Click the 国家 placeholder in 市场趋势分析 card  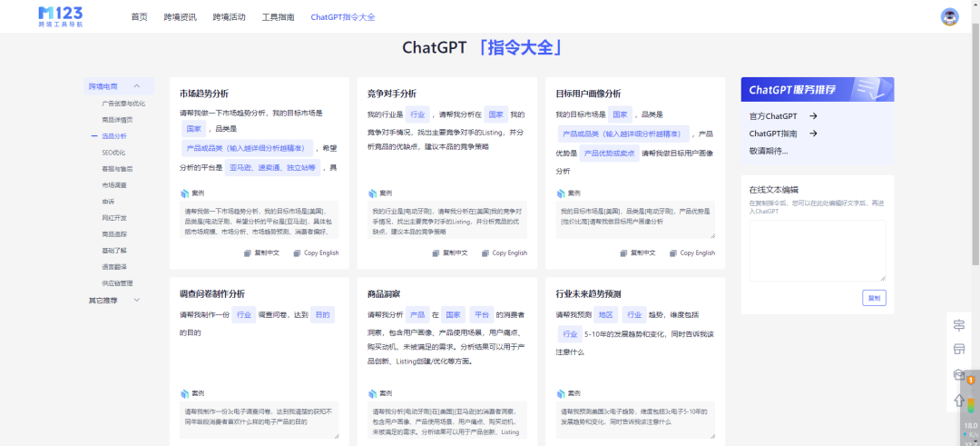[194, 130]
